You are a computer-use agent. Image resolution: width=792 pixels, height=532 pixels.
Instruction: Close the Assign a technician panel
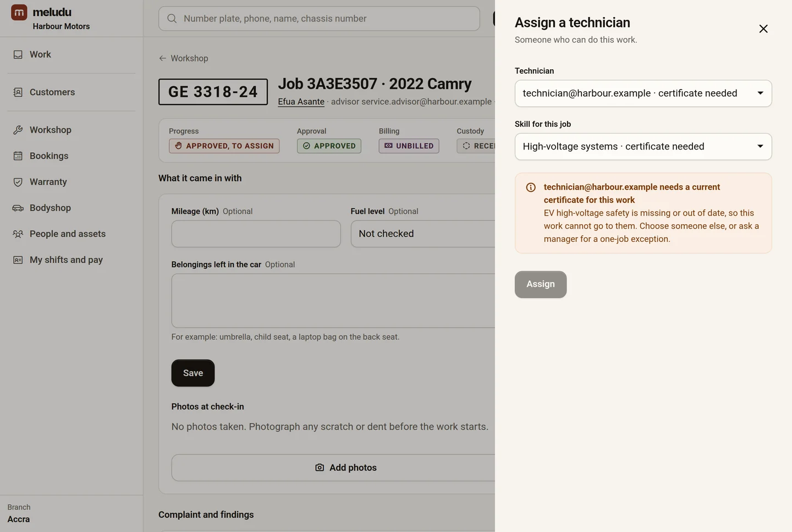(x=763, y=29)
